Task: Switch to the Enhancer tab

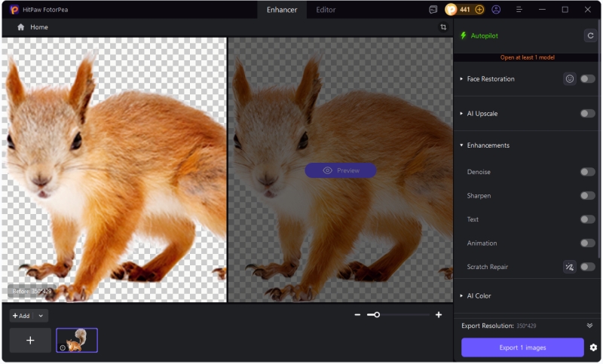Action: (x=282, y=10)
